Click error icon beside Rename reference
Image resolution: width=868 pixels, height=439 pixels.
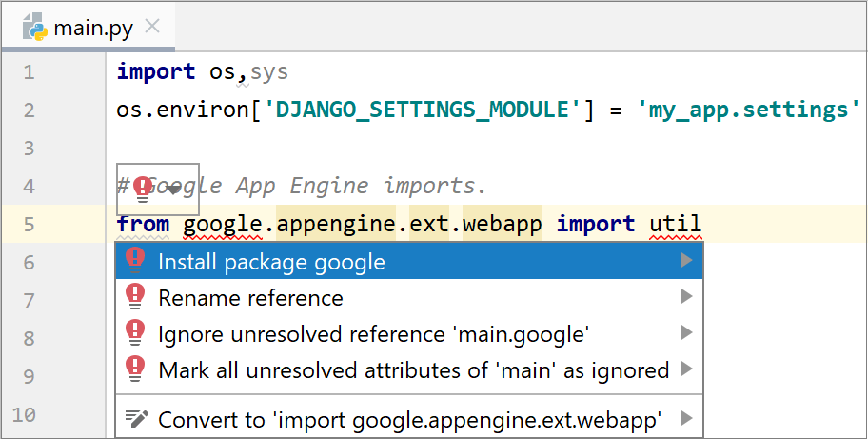click(135, 297)
